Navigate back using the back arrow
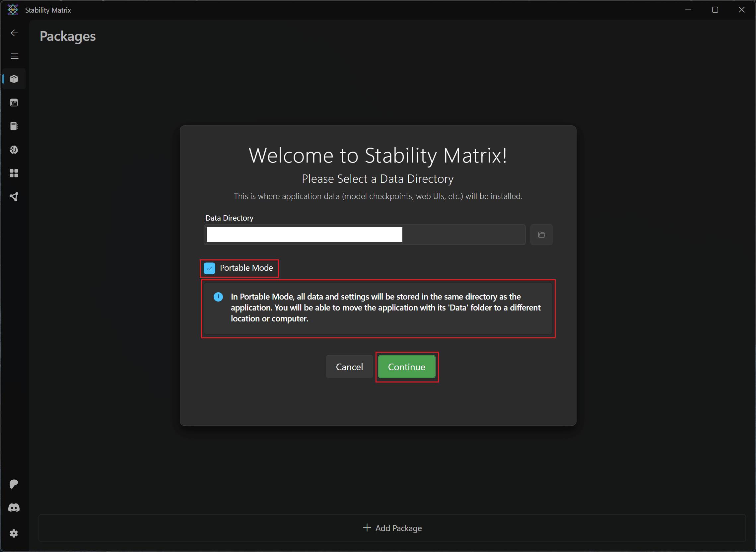 click(14, 33)
